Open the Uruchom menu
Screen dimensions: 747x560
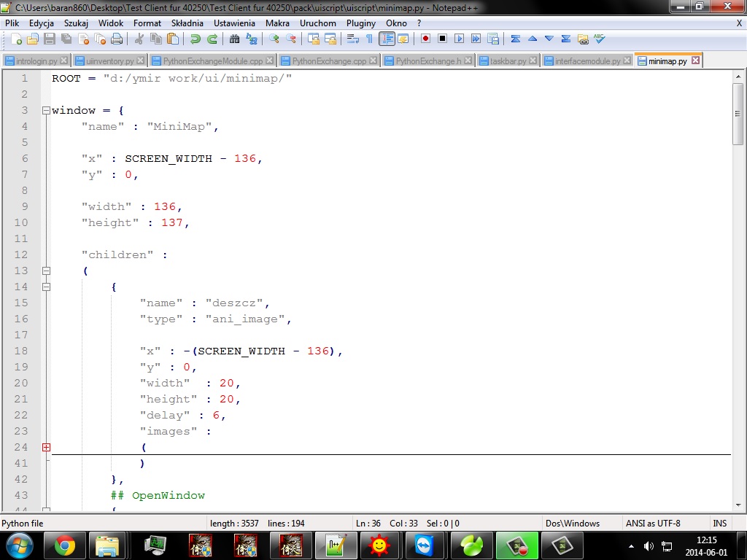tap(318, 23)
